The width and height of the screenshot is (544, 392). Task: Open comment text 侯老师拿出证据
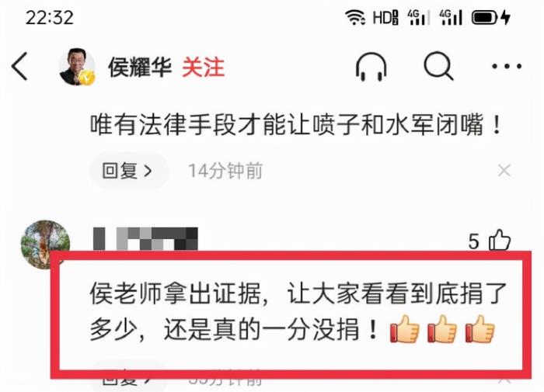(298, 311)
